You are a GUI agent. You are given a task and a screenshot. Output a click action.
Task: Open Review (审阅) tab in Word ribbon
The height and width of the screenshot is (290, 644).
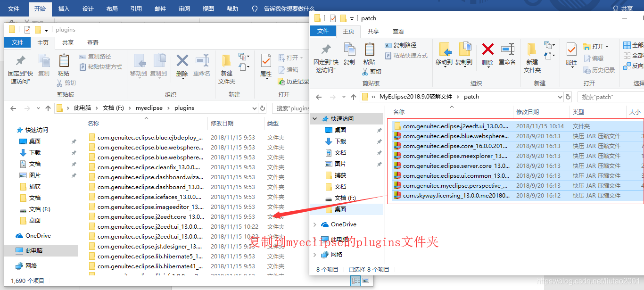pos(184,8)
